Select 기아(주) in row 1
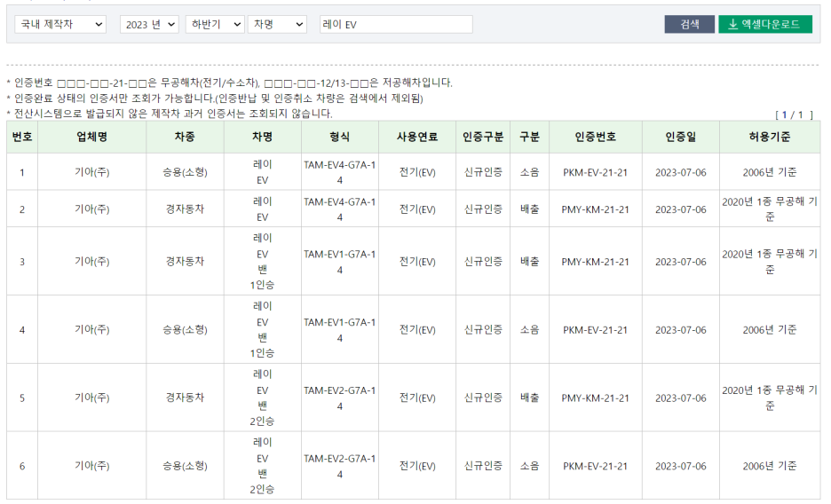Screen dimensions: 831x504 [x=92, y=172]
